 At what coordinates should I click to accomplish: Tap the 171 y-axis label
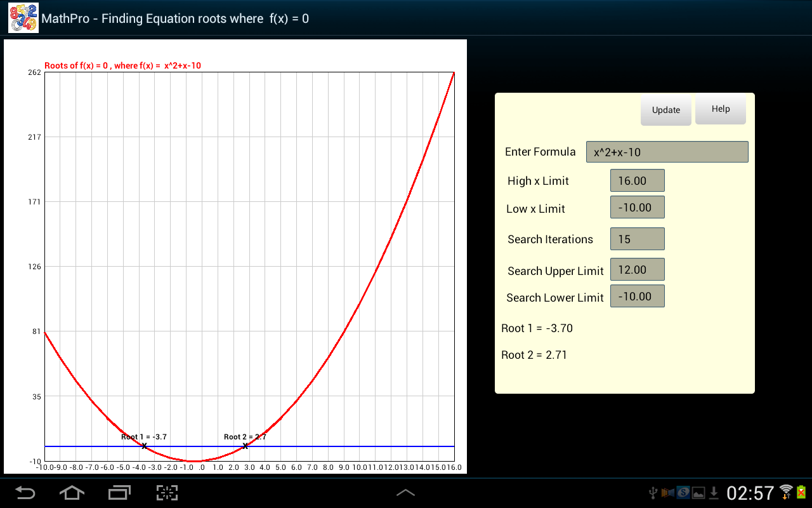point(34,202)
